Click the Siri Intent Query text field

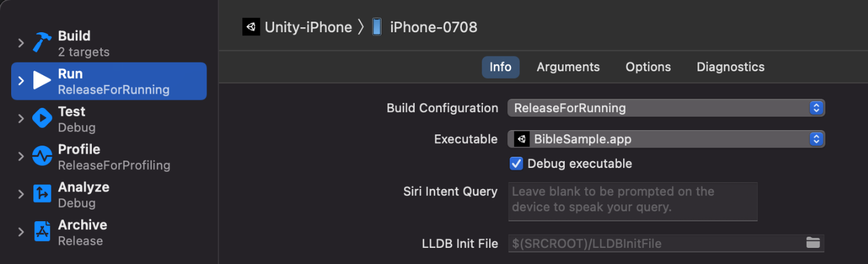coord(632,201)
